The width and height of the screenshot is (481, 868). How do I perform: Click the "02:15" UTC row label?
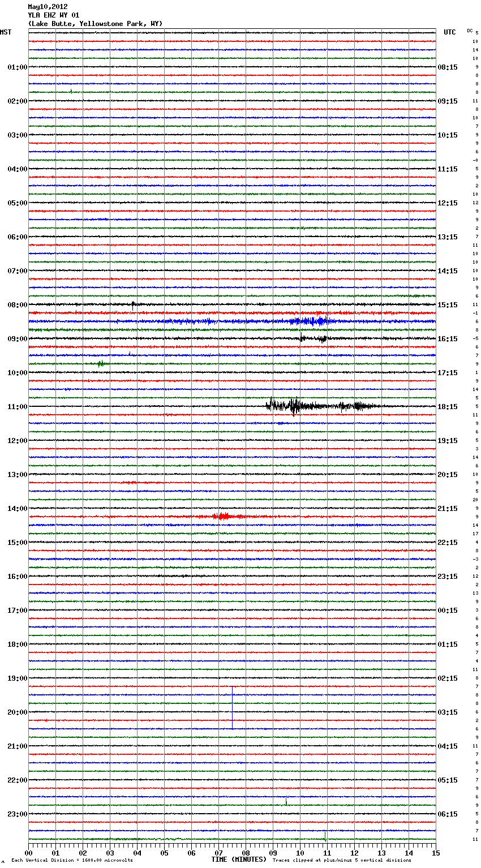448,678
